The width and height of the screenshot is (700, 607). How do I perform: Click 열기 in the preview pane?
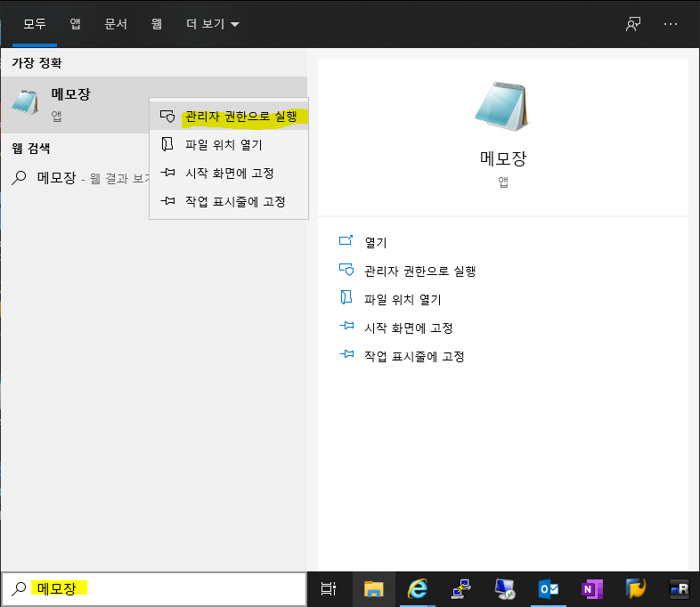click(376, 242)
